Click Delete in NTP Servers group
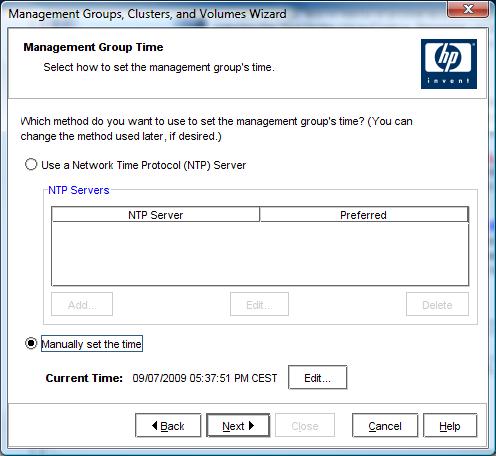The width and height of the screenshot is (496, 456). 437,304
